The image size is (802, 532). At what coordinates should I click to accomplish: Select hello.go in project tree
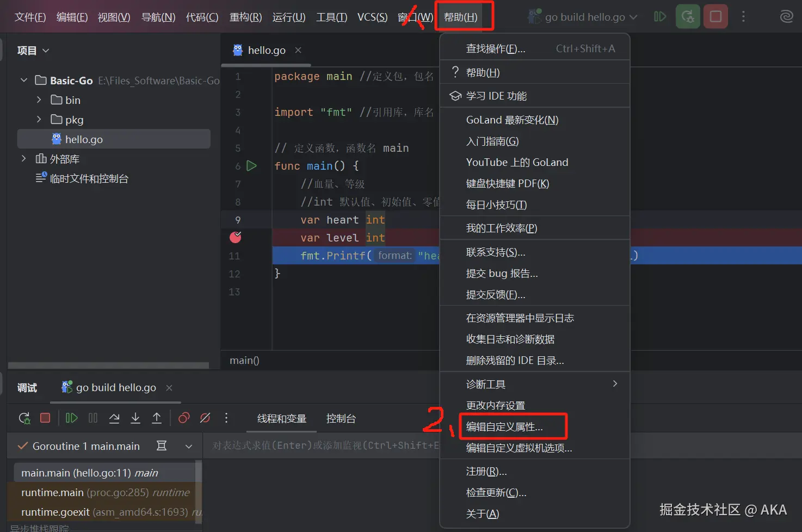114,139
